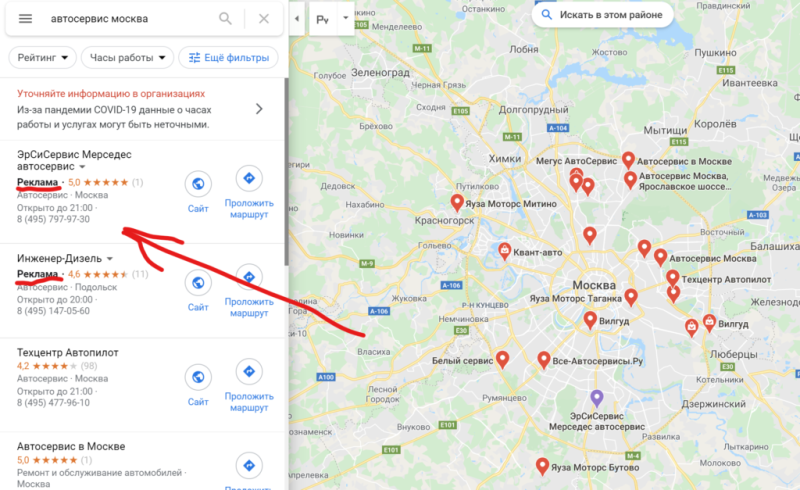Open the Часы работы filter dropdown
800x490 pixels.
[128, 58]
